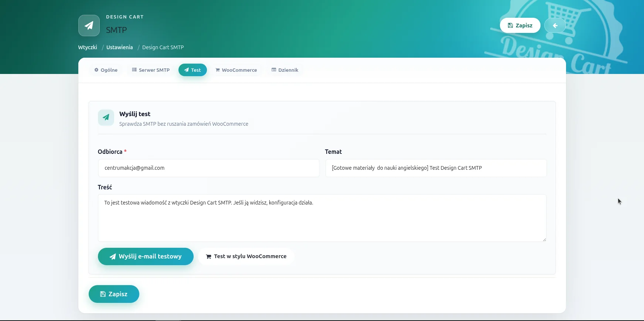Click the DESIGN CART header text

click(125, 17)
